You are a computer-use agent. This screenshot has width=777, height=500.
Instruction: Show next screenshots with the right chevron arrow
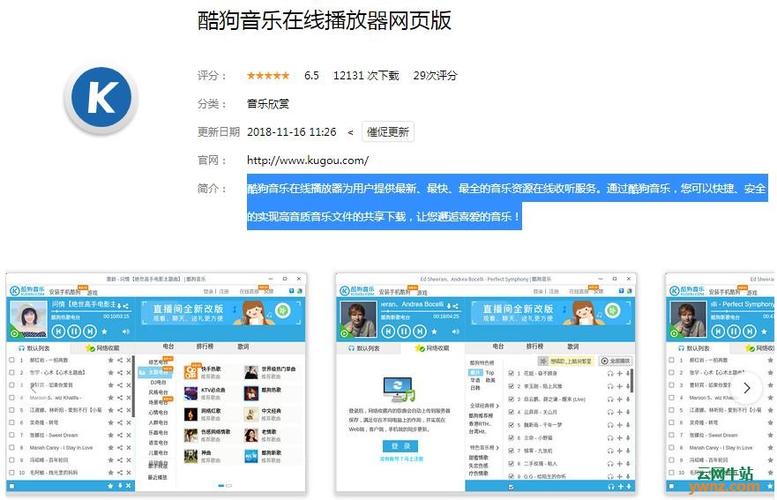click(746, 388)
